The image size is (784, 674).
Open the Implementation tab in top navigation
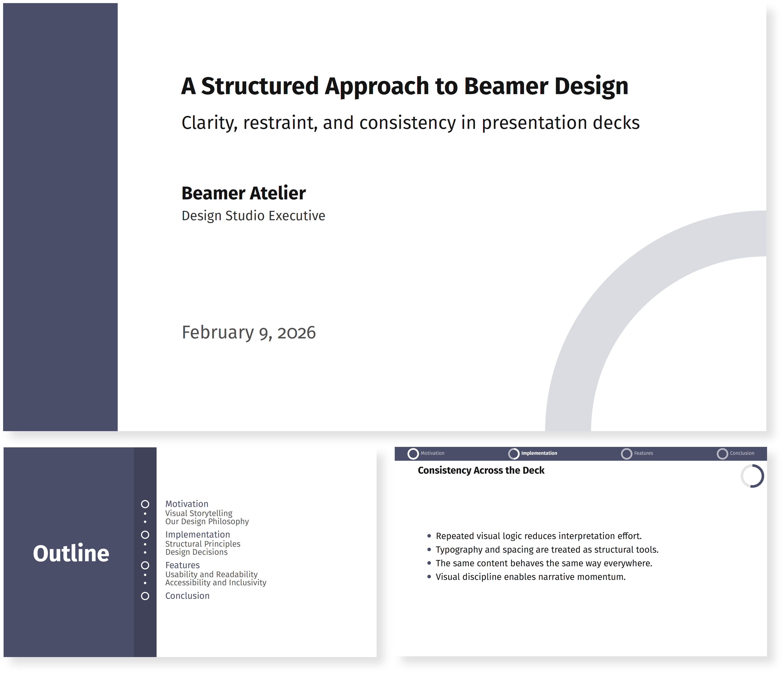tap(539, 453)
